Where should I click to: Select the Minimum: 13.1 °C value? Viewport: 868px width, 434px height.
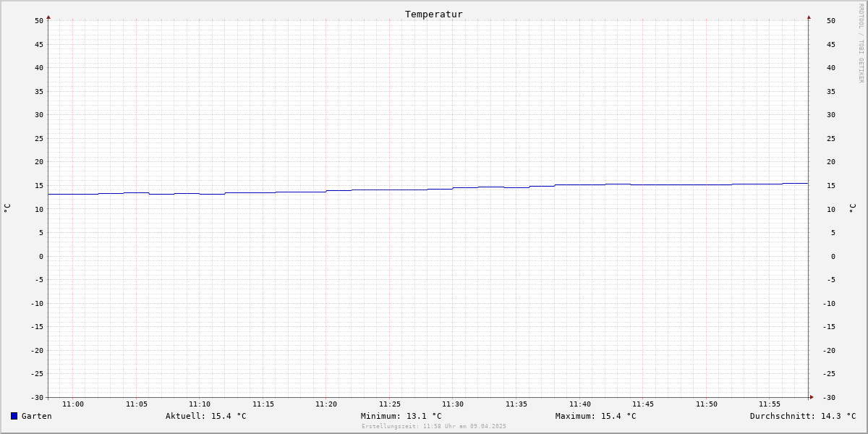pyautogui.click(x=401, y=416)
